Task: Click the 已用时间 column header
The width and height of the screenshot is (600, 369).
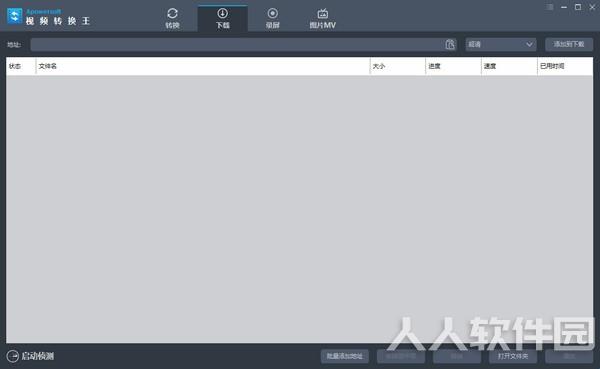Action: click(x=565, y=66)
